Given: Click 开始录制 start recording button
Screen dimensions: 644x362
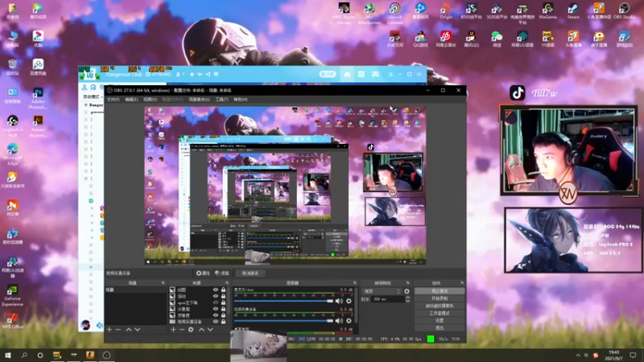Looking at the screenshot, I should click(x=440, y=298).
